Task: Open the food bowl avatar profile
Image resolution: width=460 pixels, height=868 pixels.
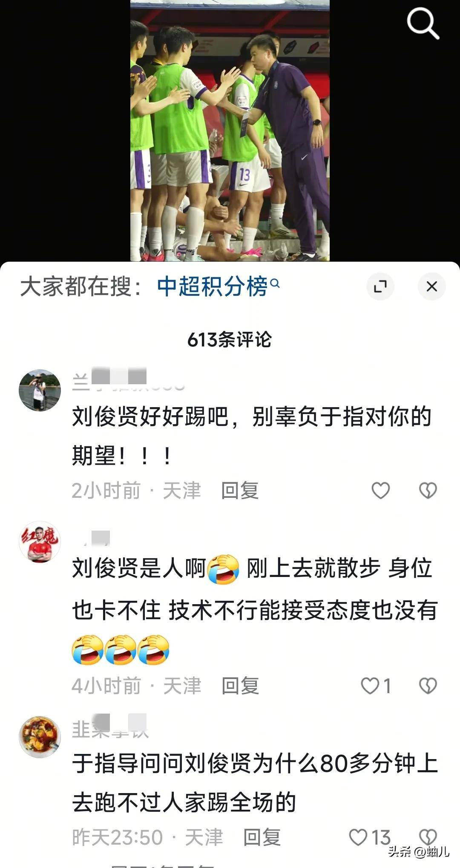Action: [x=40, y=737]
